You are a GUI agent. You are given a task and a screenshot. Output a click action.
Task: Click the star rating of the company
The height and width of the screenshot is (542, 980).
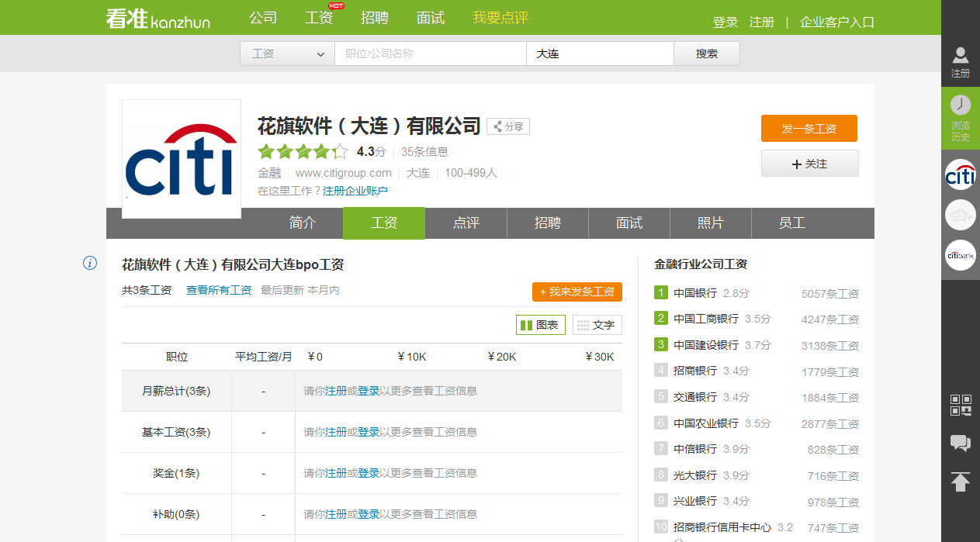tap(303, 152)
